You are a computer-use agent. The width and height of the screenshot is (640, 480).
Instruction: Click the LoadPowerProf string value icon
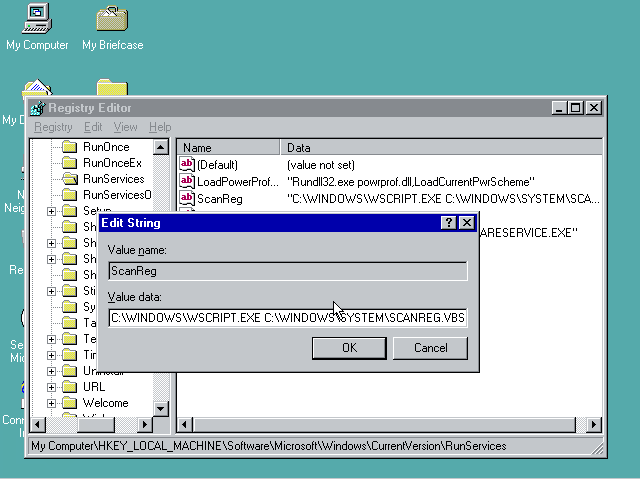(187, 181)
